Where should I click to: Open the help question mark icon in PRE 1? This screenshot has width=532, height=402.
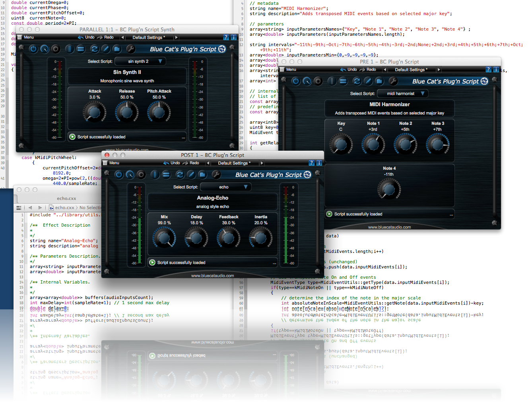tap(488, 69)
